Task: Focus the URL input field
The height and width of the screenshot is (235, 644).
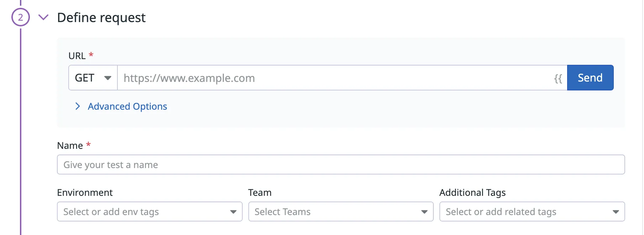Action: coord(334,78)
